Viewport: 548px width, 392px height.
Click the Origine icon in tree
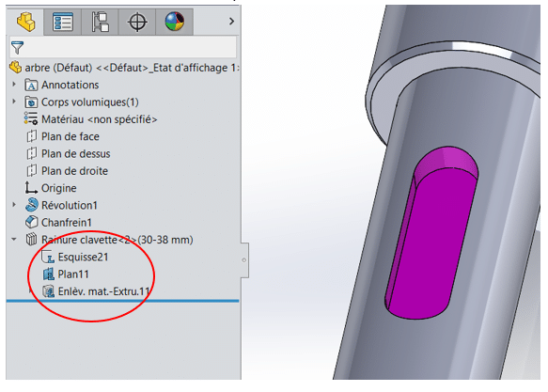click(x=31, y=188)
